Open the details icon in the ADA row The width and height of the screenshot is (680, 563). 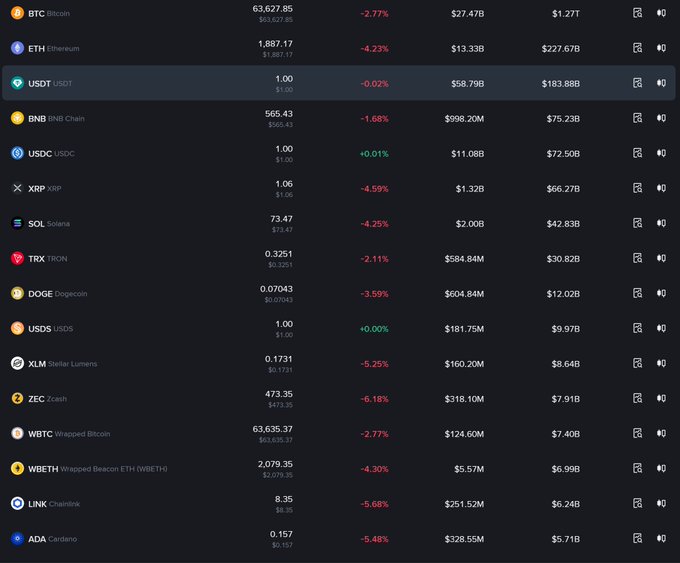pyautogui.click(x=637, y=539)
